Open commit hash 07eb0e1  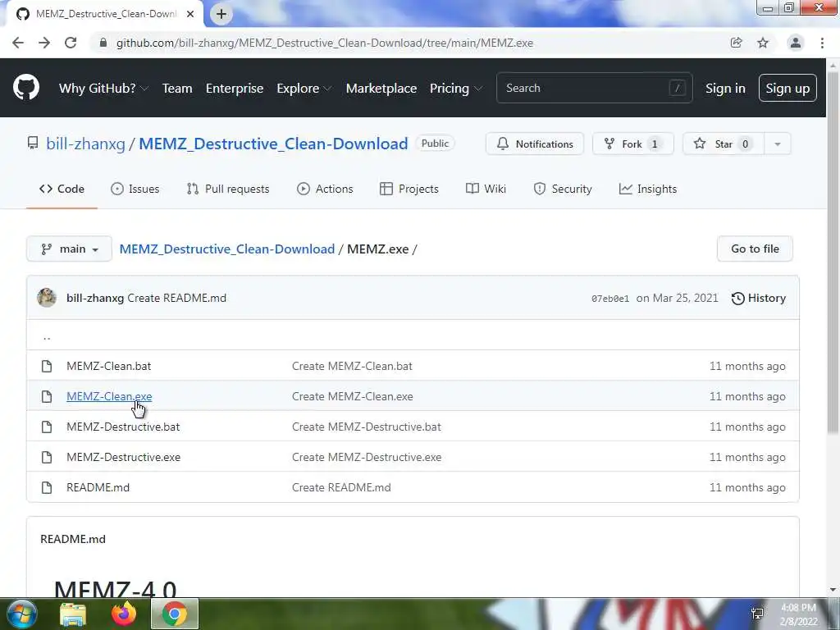tap(610, 299)
